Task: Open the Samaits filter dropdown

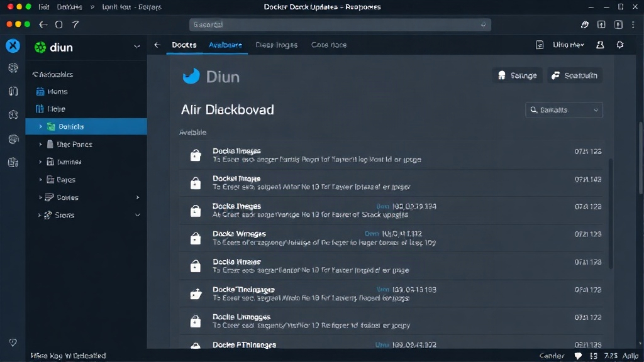Action: [564, 110]
